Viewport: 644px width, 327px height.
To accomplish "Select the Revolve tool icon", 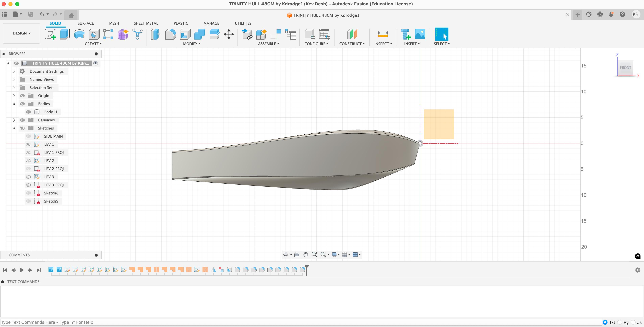I will coord(79,34).
